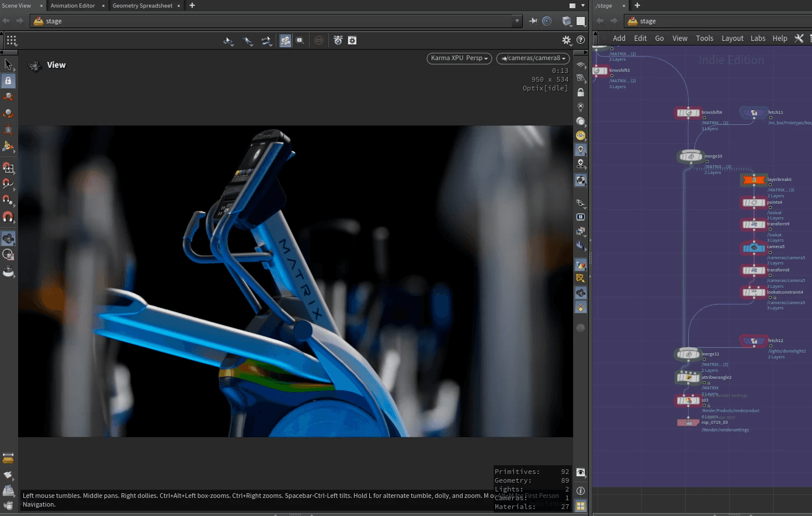Select the merge11 node
Image resolution: width=812 pixels, height=516 pixels.
click(688, 354)
